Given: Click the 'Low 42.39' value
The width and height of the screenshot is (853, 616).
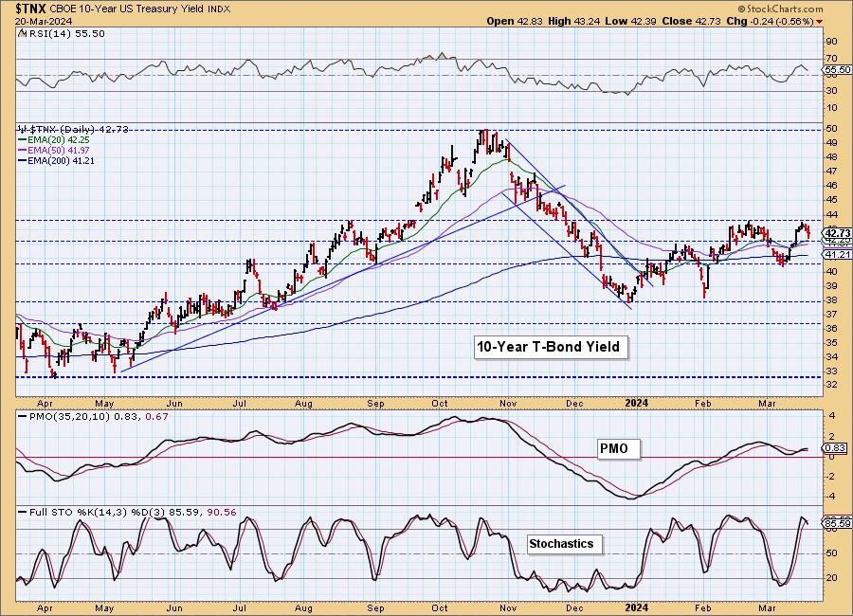Looking at the screenshot, I should pyautogui.click(x=630, y=21).
